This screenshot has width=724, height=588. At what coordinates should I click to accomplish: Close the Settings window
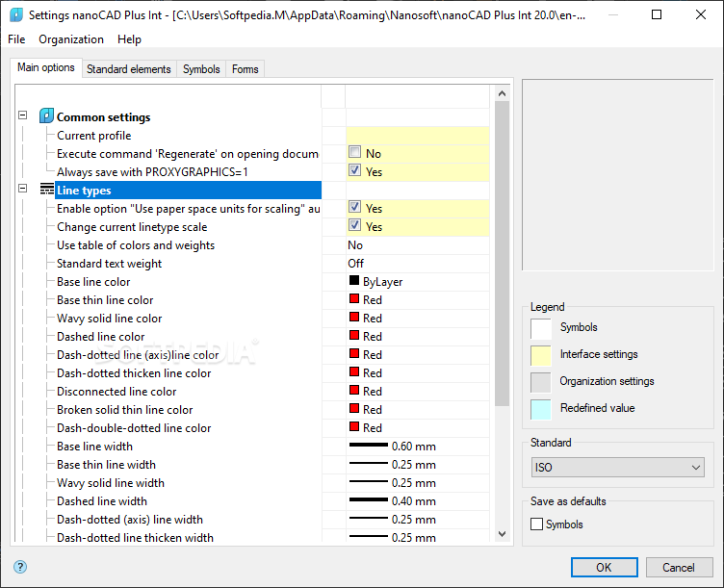pos(701,14)
